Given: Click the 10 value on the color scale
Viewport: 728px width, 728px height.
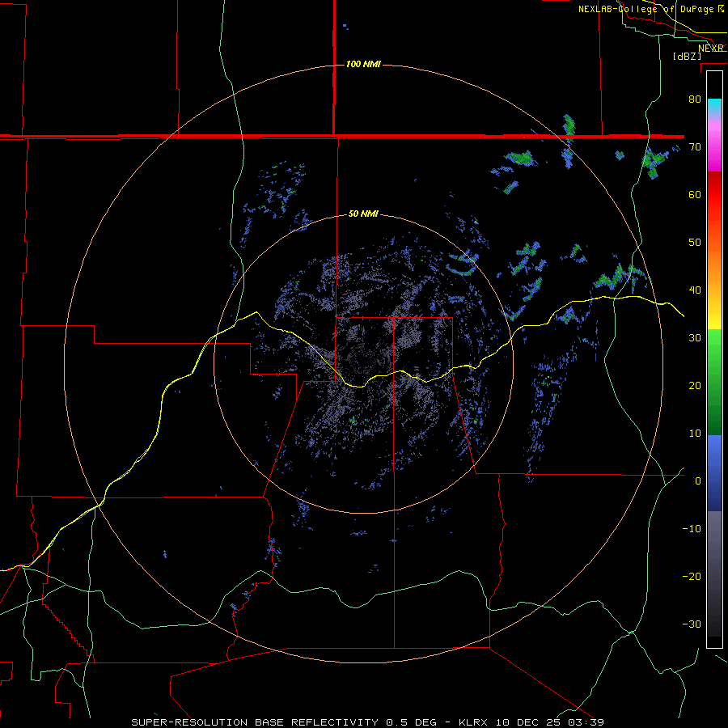Looking at the screenshot, I should [695, 434].
